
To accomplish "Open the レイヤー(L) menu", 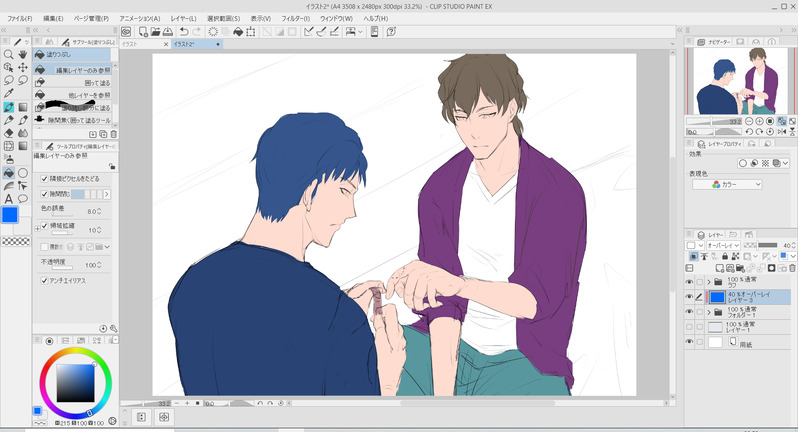I will point(183,18).
